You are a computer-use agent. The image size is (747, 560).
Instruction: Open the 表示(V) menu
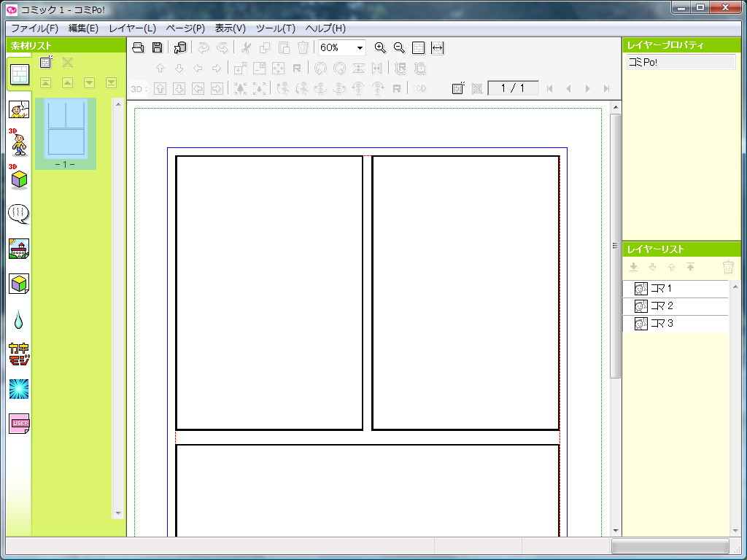(x=230, y=28)
